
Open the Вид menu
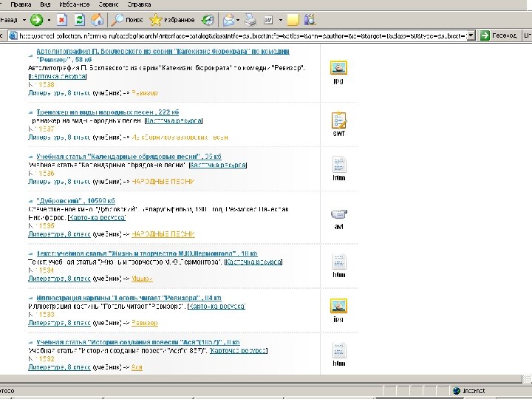click(x=45, y=4)
